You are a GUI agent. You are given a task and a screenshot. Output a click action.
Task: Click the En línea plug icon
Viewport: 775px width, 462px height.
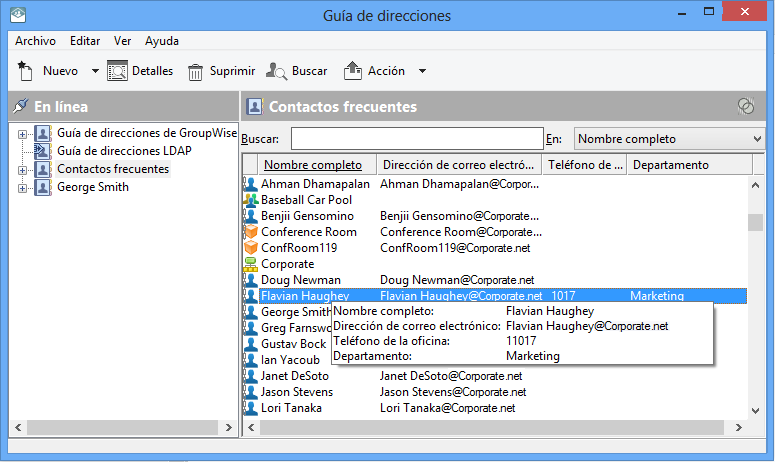click(x=20, y=106)
